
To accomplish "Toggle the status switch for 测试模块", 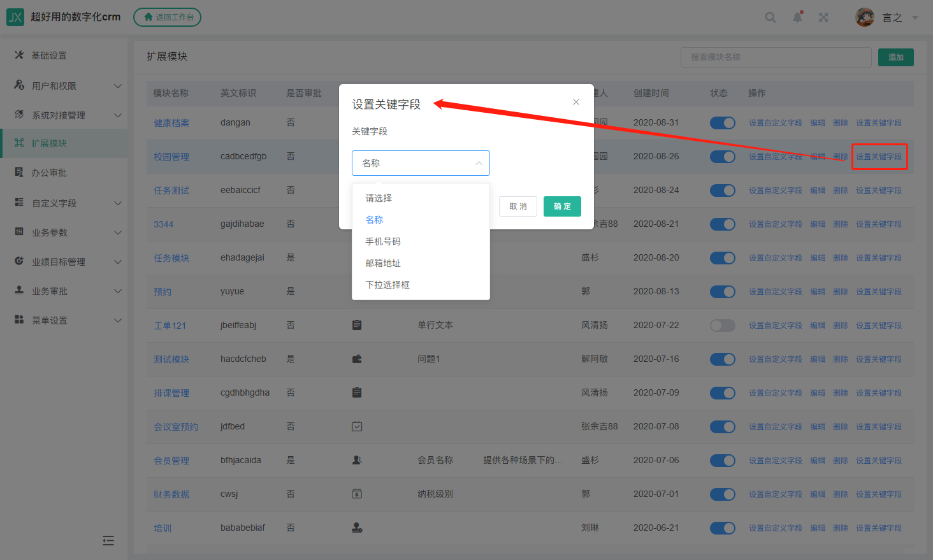I will [x=723, y=359].
